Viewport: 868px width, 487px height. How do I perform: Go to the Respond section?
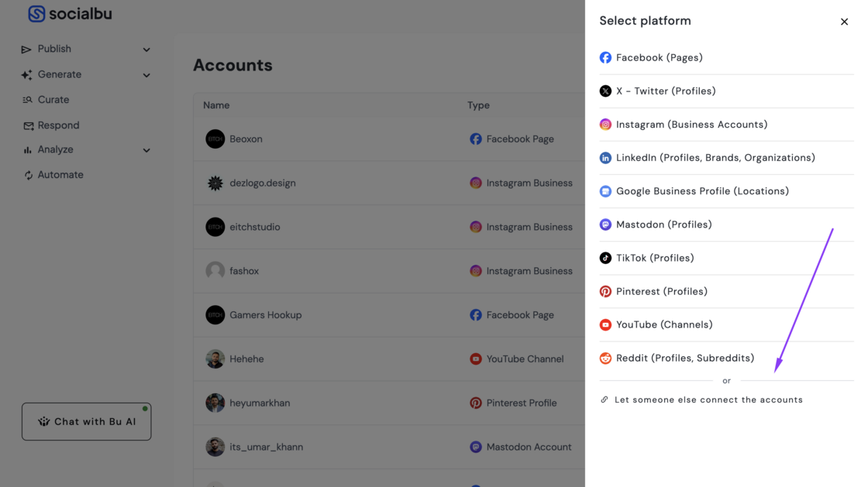pos(58,125)
